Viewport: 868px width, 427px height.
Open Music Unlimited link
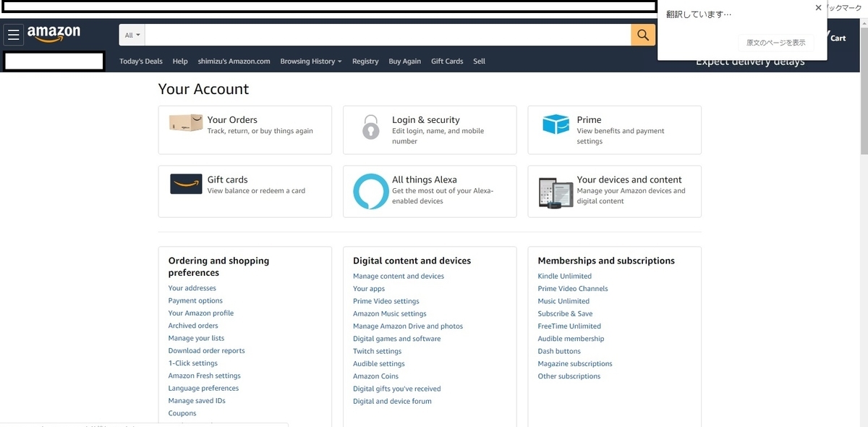(563, 301)
